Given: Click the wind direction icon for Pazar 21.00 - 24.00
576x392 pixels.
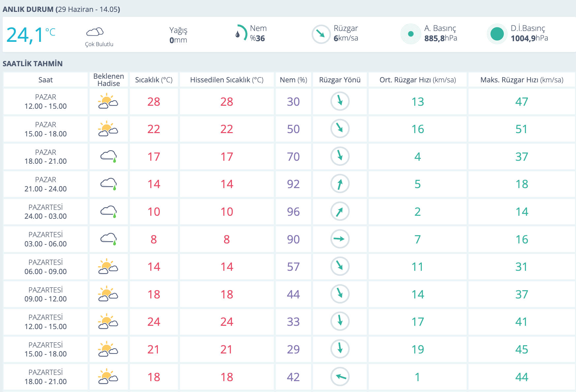Looking at the screenshot, I should coord(340,184).
